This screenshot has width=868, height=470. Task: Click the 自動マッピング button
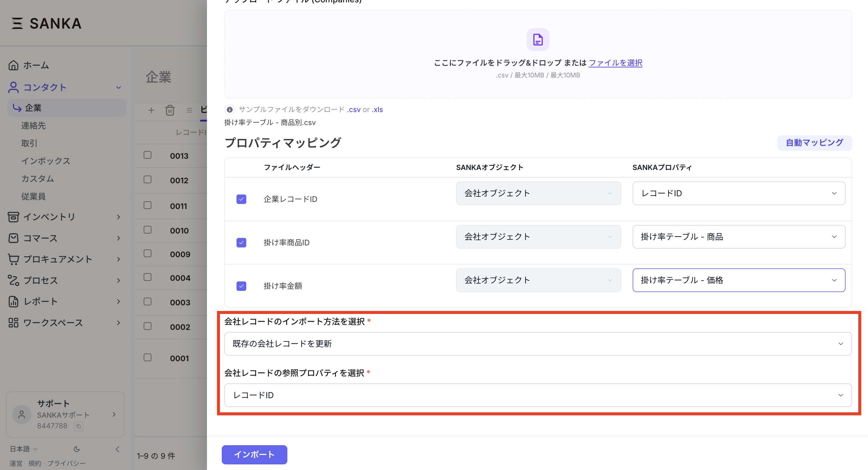click(x=814, y=143)
